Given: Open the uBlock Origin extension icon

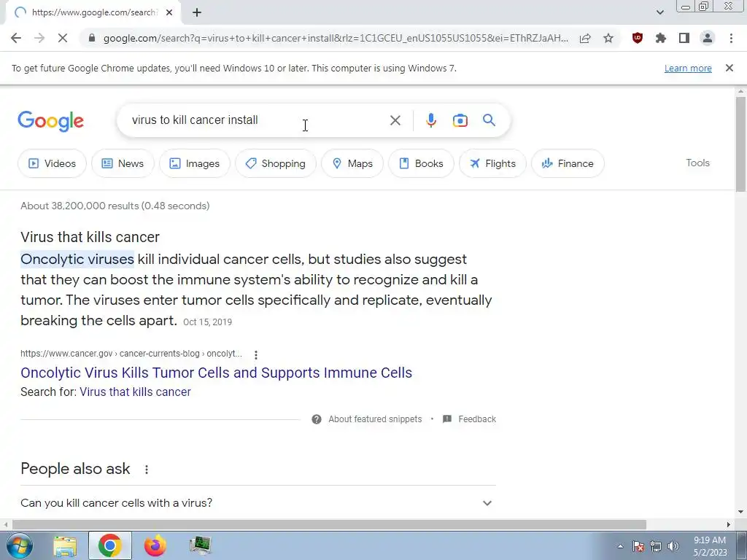Looking at the screenshot, I should [637, 38].
